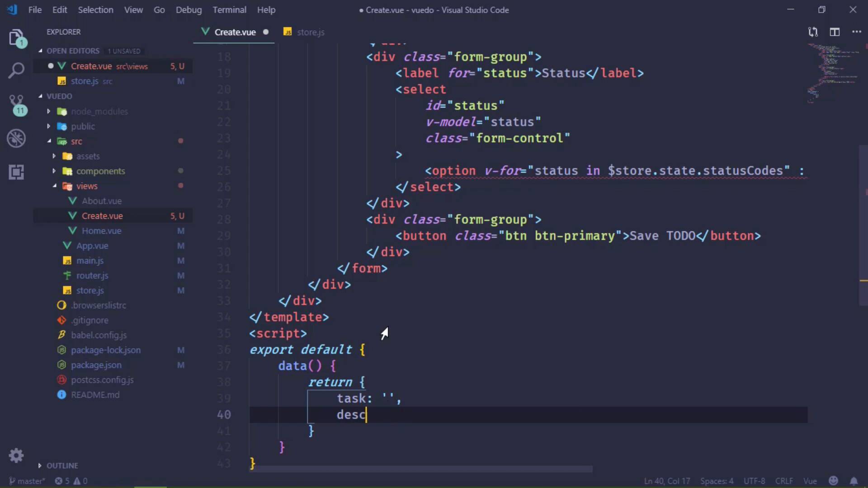The height and width of the screenshot is (488, 868).
Task: Open babel.config.js in the file tree
Action: 113,335
